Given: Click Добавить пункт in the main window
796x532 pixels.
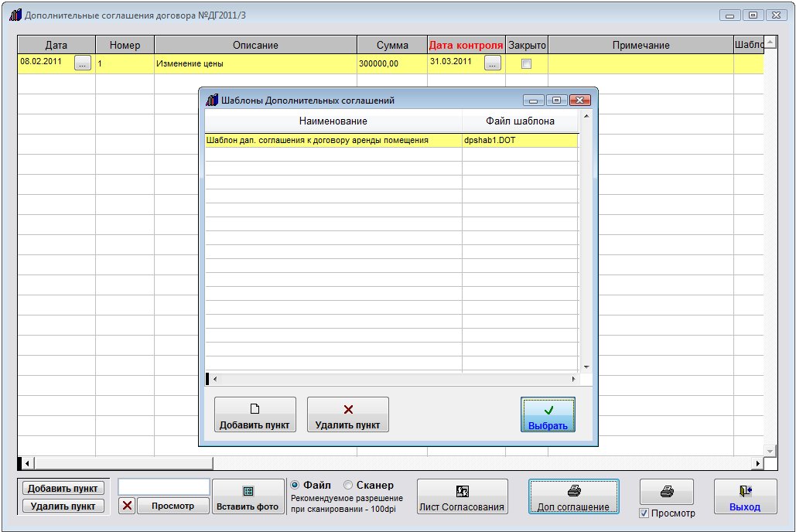Looking at the screenshot, I should click(x=63, y=489).
